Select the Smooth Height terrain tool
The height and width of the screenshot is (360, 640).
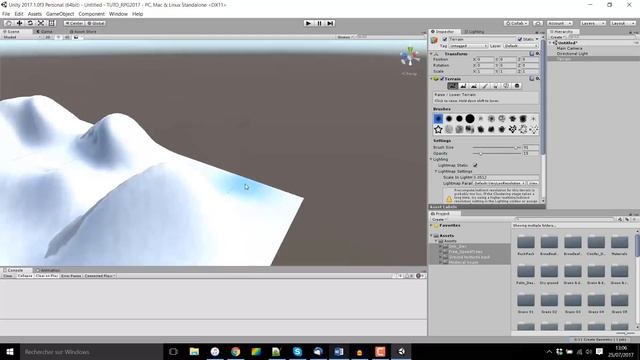pos(474,86)
